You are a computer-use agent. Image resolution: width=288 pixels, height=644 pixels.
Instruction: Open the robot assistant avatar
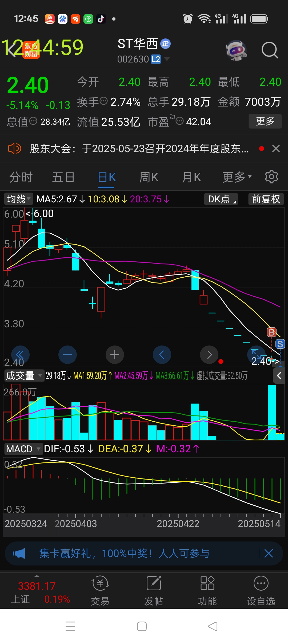click(x=236, y=50)
